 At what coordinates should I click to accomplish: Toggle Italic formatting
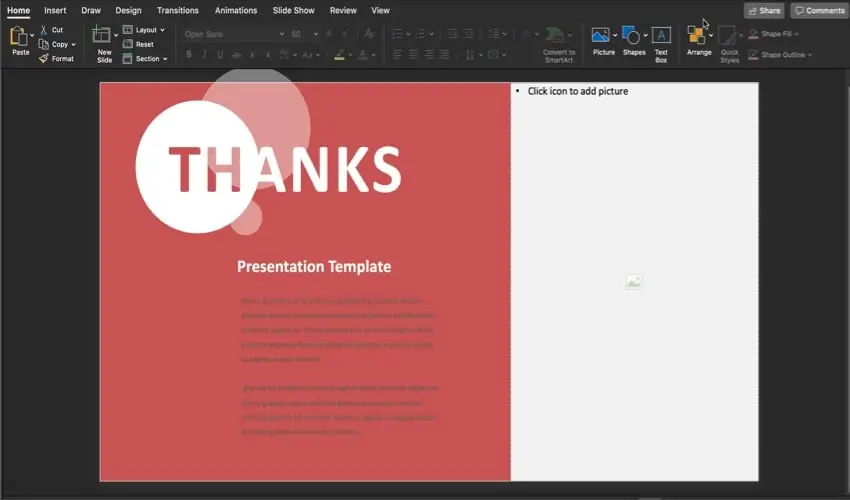pos(204,54)
